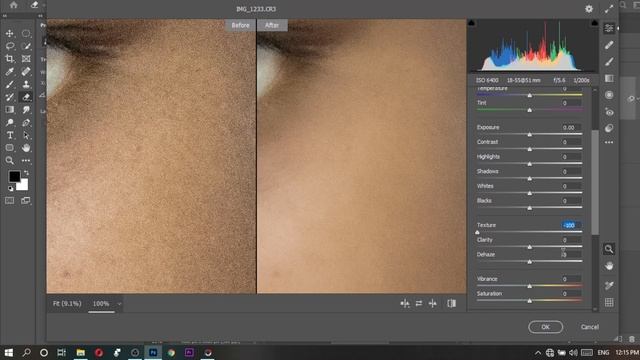Image resolution: width=640 pixels, height=360 pixels.
Task: Select Camera Raw Red Eye removal tool
Action: tap(609, 112)
